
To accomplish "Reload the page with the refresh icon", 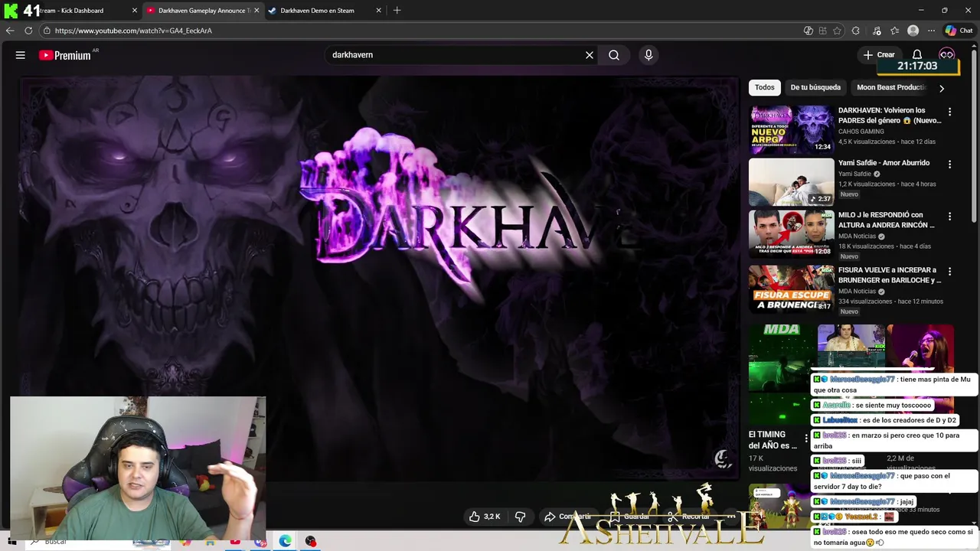I will pos(28,31).
